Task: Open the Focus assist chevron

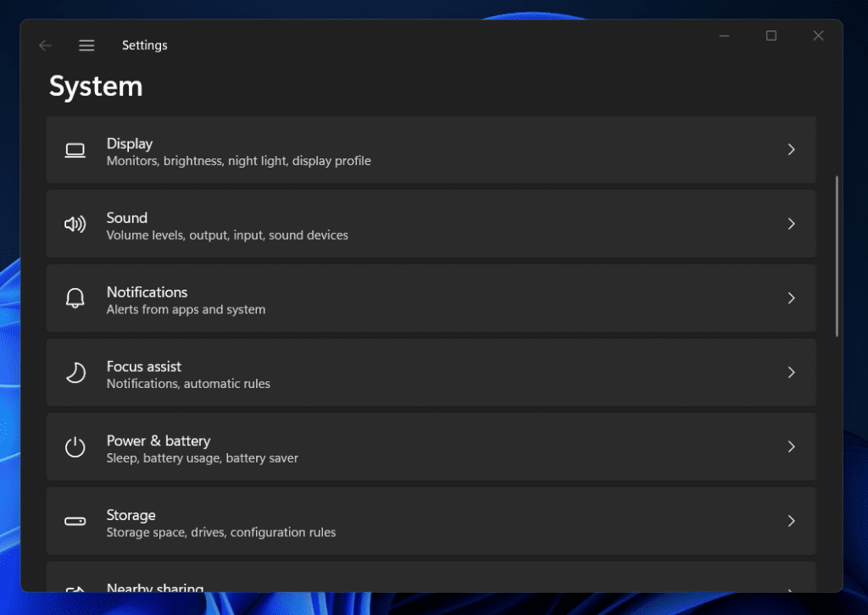Action: click(792, 373)
